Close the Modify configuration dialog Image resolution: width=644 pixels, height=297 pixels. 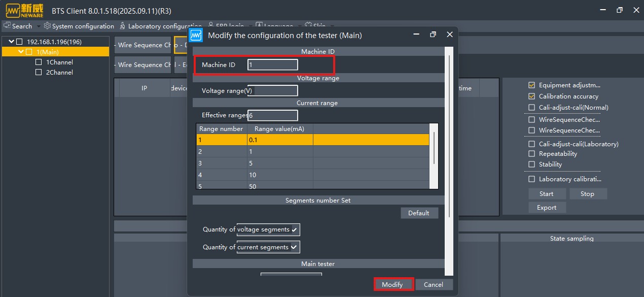(449, 35)
